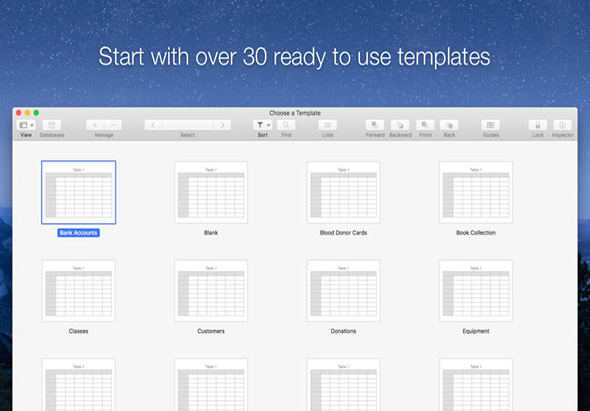Screen dimensions: 590x411
Task: Close the Choose a Template window
Action: tap(18, 113)
